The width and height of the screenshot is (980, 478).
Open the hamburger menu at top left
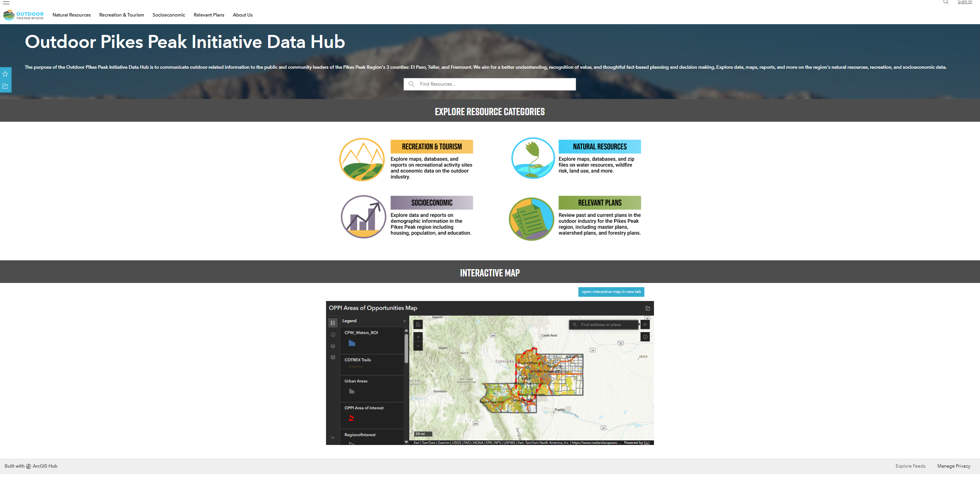click(x=6, y=2)
